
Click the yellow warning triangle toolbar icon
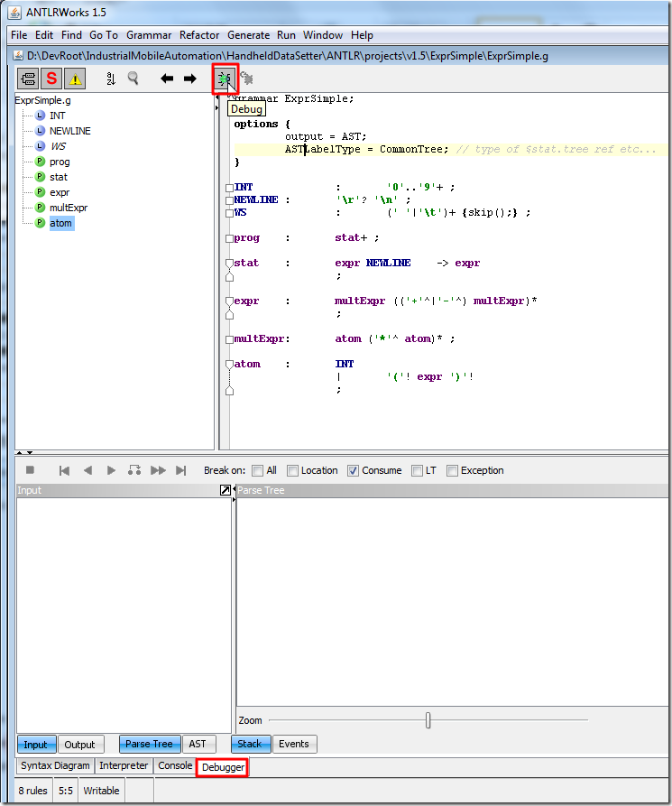click(x=75, y=79)
